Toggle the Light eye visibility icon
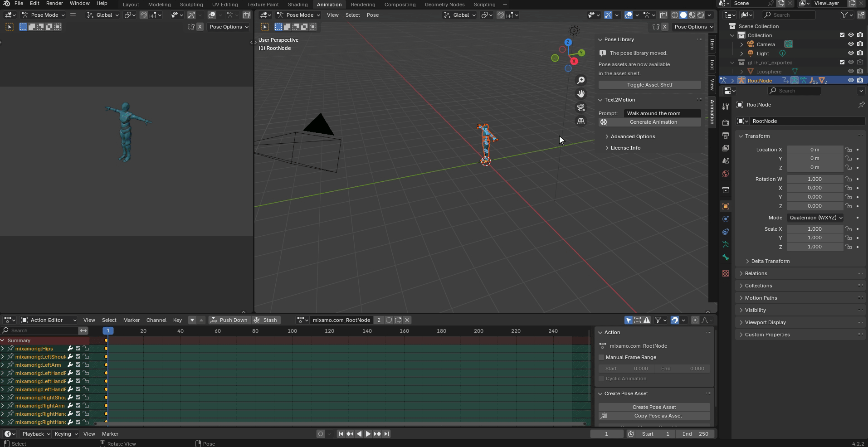 tap(851, 53)
